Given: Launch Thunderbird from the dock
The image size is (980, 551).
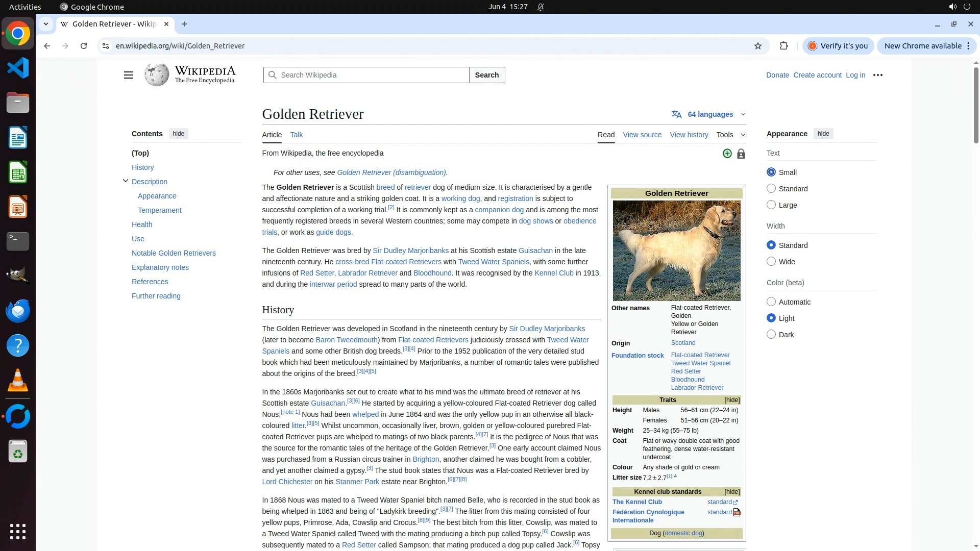Looking at the screenshot, I should [18, 311].
